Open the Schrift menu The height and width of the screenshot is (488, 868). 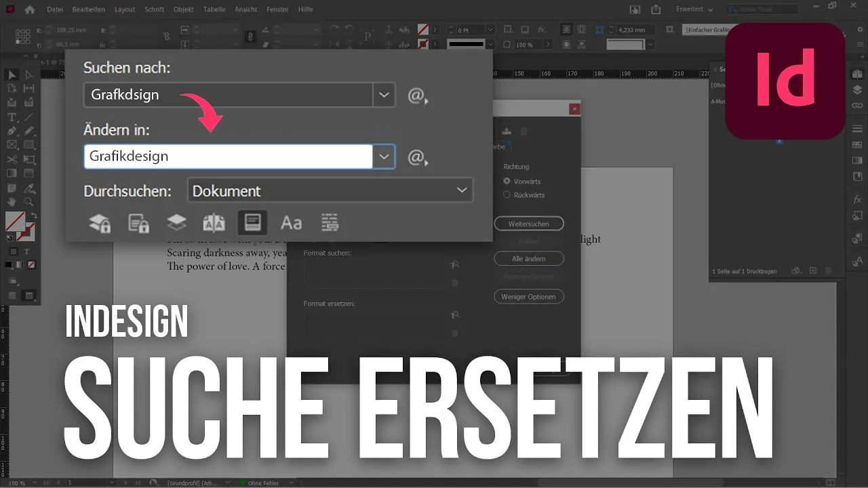coord(154,9)
